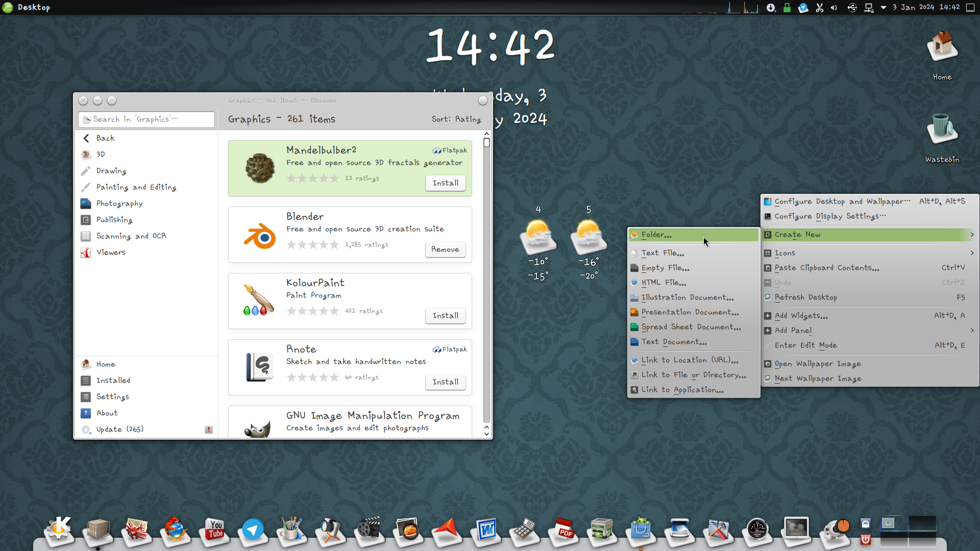The image size is (980, 551).
Task: Click the Mandelbulber2 fractal icon
Action: tap(260, 168)
